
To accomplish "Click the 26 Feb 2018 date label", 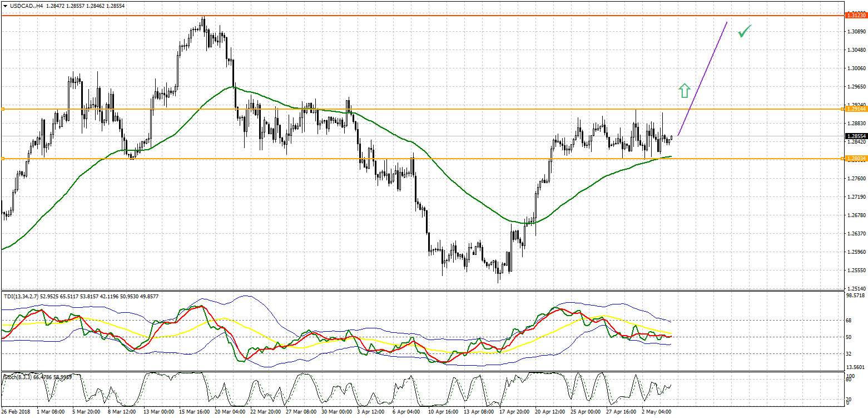I will coord(17,412).
